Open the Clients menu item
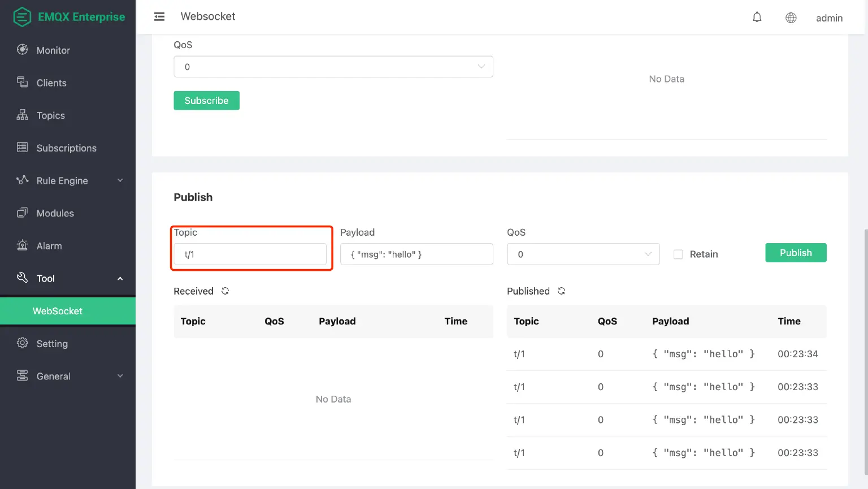 [68, 83]
